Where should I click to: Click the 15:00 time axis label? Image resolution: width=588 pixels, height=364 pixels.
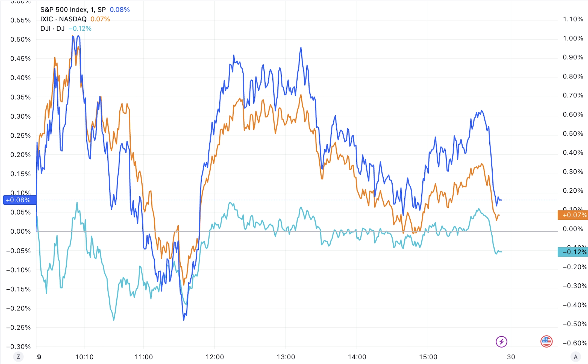[428, 357]
